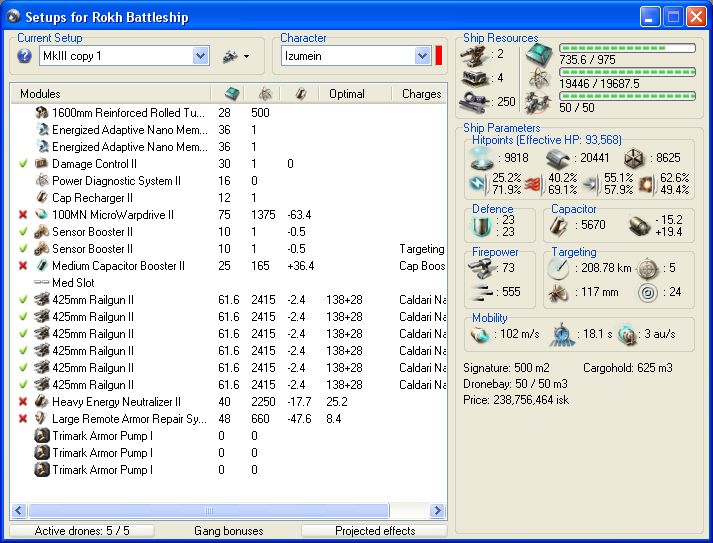Expand the ship setup options arrow button

click(236, 57)
